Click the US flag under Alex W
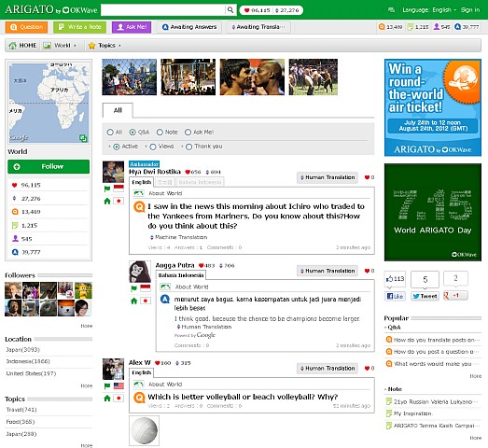The height and width of the screenshot is (448, 488). (x=119, y=385)
